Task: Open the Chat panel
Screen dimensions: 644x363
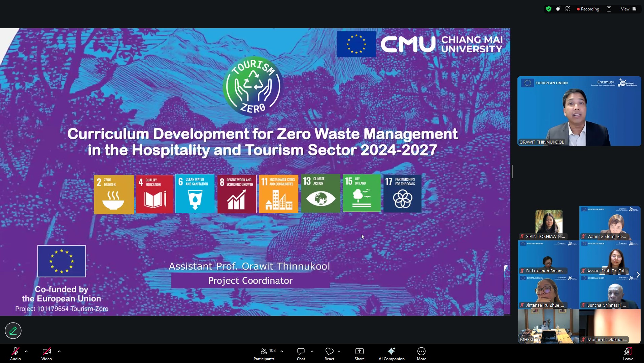Action: 301,354
